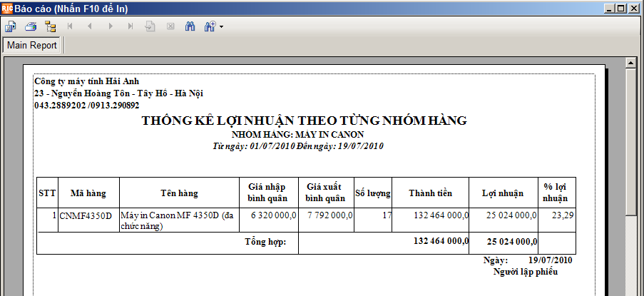Click title "THỐNG KÊ LỢI NHUẬN THEO TỪNG NHÓM HÀNG"
This screenshot has width=644, height=296.
[305, 121]
